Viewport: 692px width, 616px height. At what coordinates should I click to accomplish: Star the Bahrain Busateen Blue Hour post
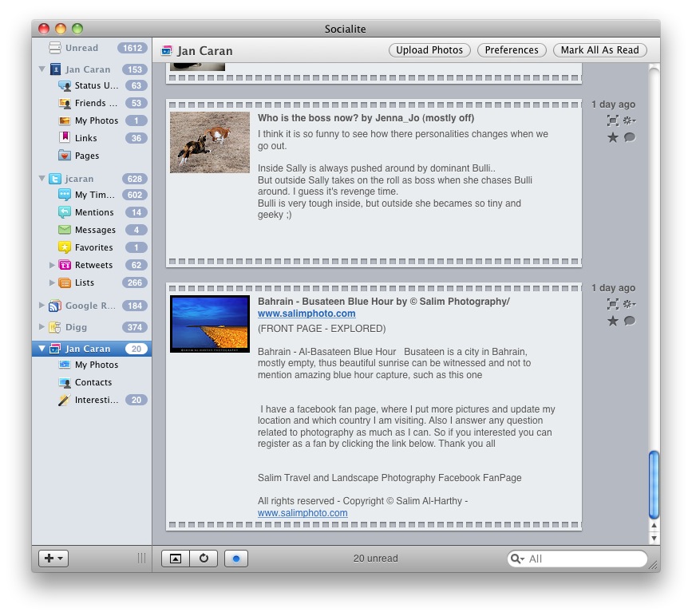coord(613,321)
